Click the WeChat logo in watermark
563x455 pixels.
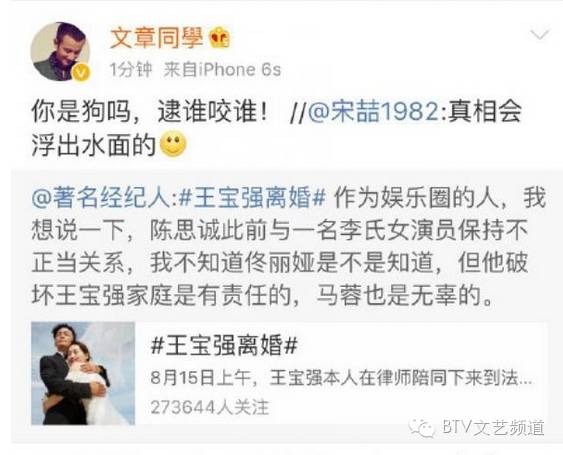click(422, 428)
